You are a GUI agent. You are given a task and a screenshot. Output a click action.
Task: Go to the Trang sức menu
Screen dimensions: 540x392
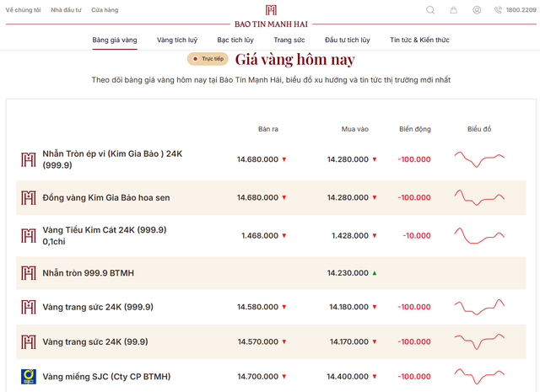pos(289,40)
